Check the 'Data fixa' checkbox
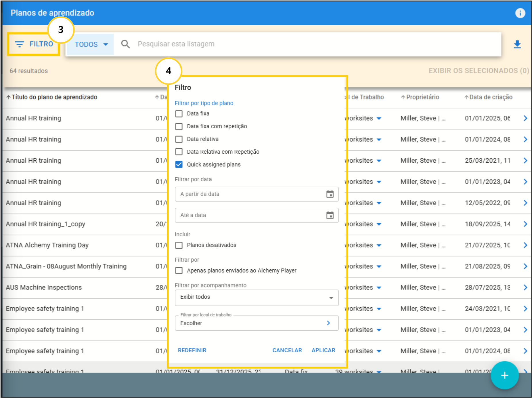 pos(179,114)
